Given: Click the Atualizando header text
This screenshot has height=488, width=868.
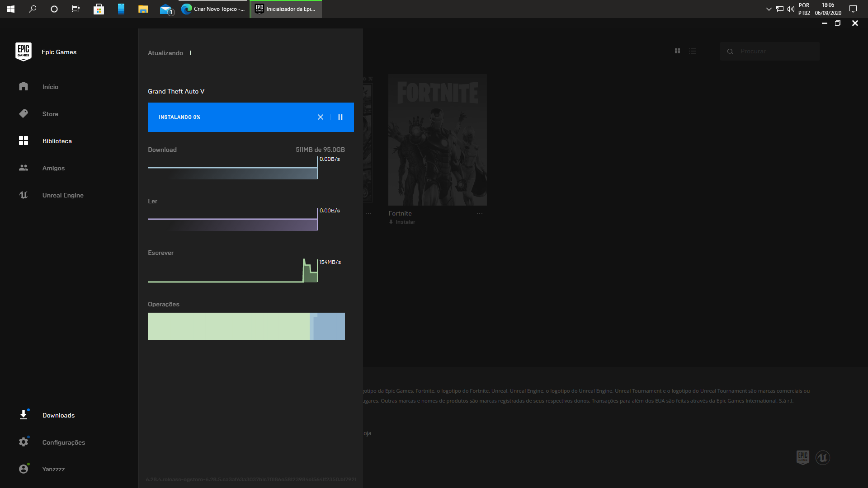Looking at the screenshot, I should (x=165, y=53).
